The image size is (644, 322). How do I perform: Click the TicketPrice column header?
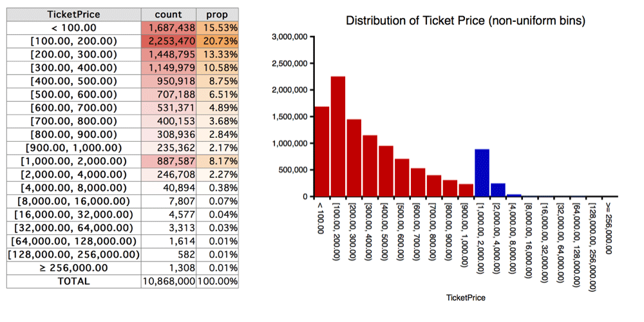point(74,14)
